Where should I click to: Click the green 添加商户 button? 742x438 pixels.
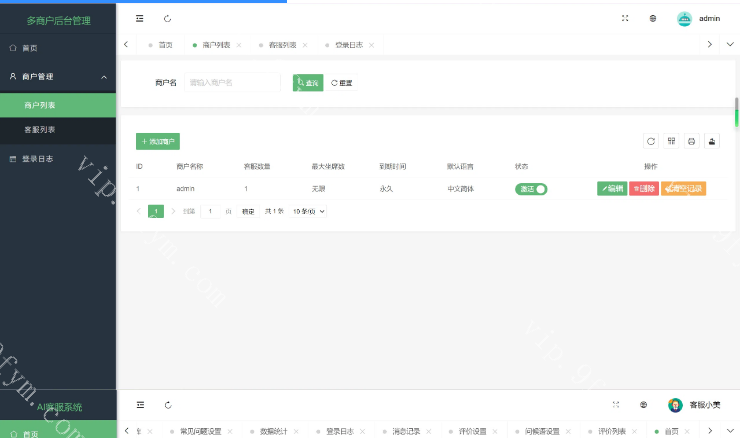[158, 142]
